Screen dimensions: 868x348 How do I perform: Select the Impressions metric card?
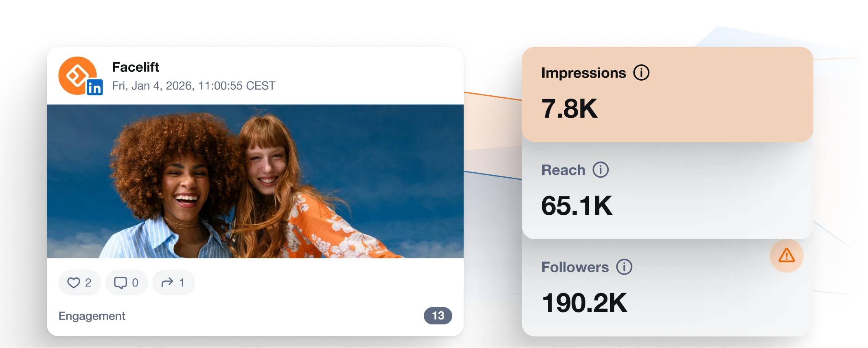pyautogui.click(x=668, y=95)
